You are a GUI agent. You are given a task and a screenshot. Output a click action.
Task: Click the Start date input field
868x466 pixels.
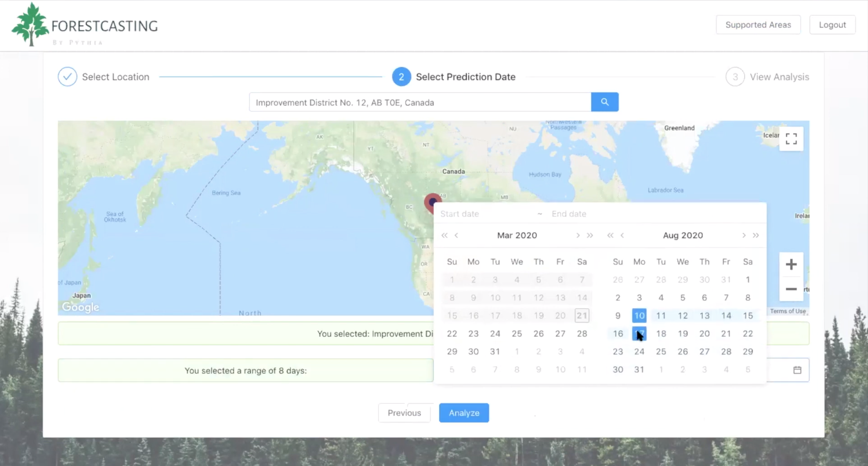click(485, 214)
